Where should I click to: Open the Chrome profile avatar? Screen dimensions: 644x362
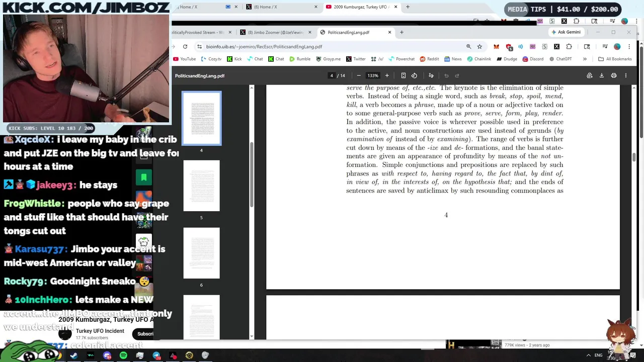point(617,47)
